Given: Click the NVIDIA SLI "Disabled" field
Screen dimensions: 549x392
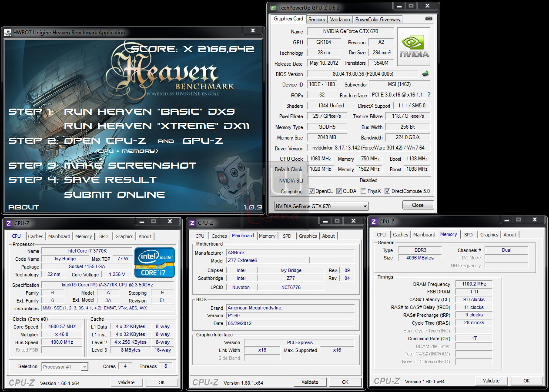Looking at the screenshot, I should tap(368, 180).
